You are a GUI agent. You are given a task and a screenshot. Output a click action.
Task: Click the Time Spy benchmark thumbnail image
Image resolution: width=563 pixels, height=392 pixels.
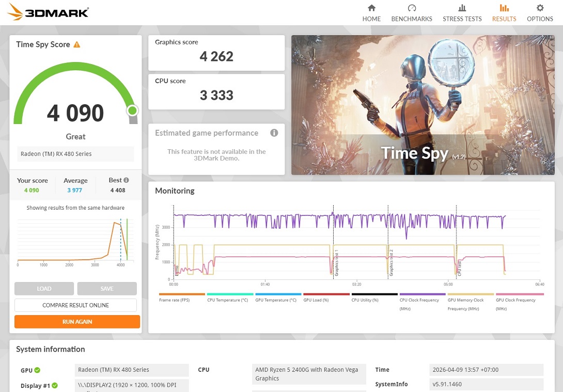point(423,105)
